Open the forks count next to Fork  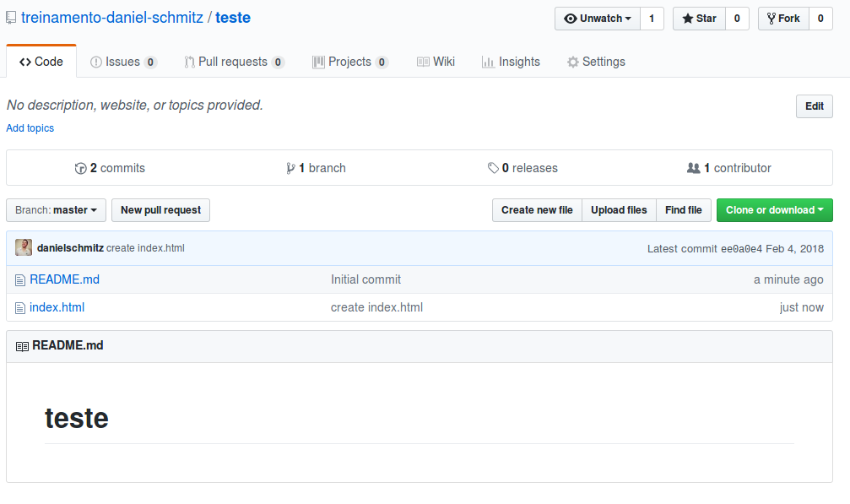tap(820, 19)
